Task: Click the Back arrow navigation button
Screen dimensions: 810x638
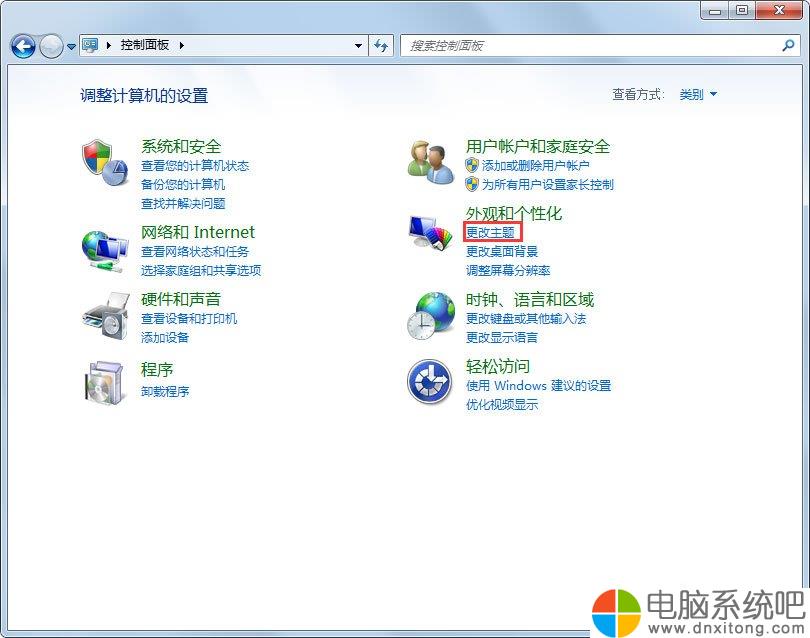Action: point(23,46)
